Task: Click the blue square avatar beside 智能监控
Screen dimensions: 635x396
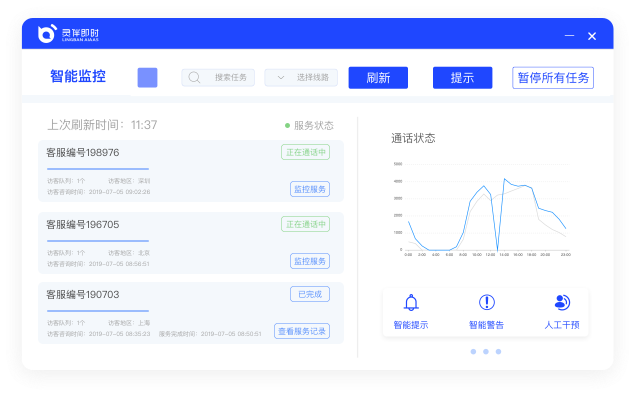Action: tap(147, 77)
